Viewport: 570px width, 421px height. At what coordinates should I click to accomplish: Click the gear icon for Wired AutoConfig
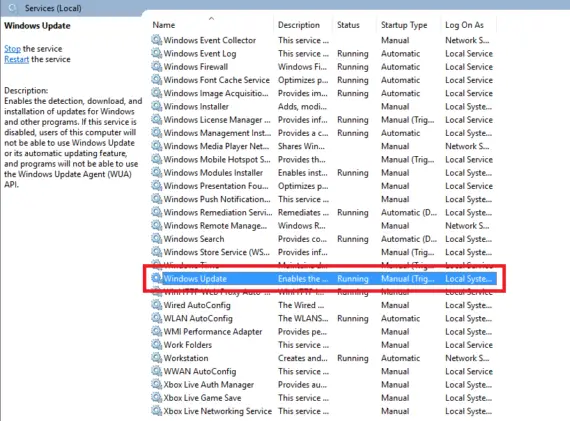pyautogui.click(x=156, y=305)
